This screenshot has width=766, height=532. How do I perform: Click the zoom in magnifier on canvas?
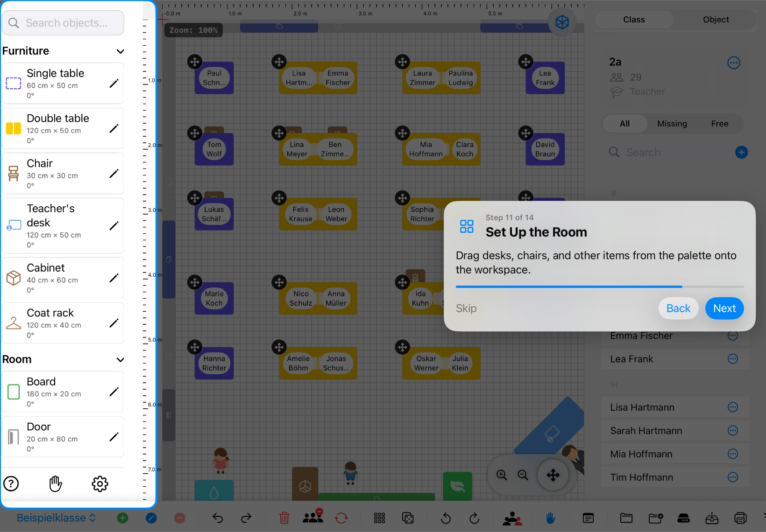pyautogui.click(x=502, y=475)
